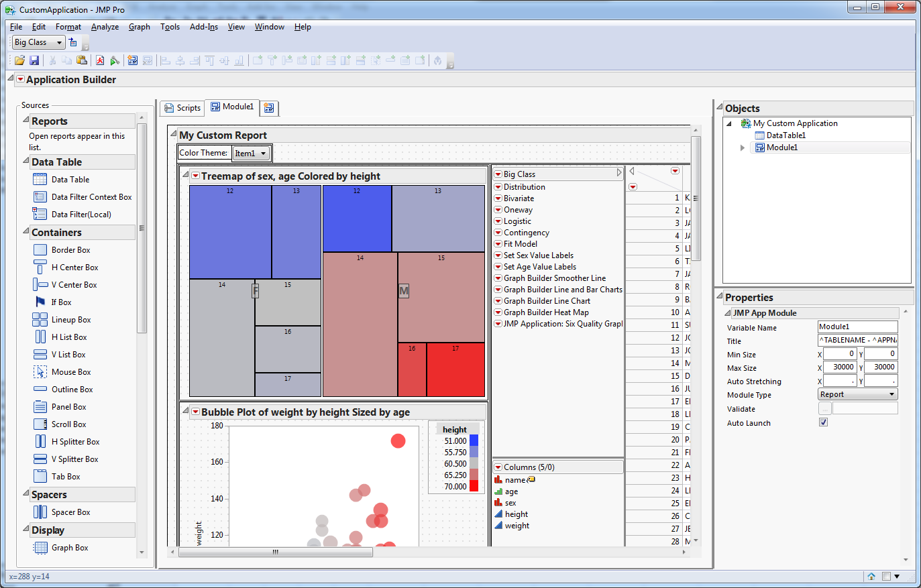Screen dimensions: 921x588
Task: Click the Save toolbar icon
Action: point(34,60)
